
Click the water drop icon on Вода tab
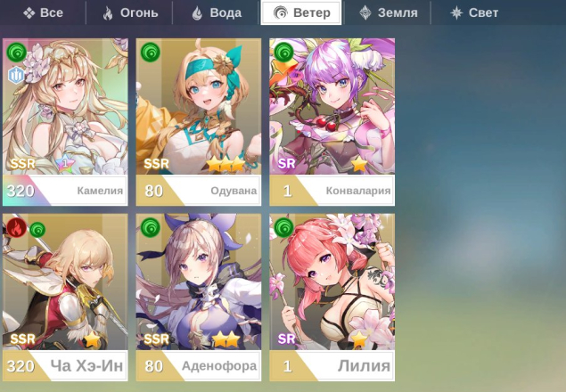[197, 13]
